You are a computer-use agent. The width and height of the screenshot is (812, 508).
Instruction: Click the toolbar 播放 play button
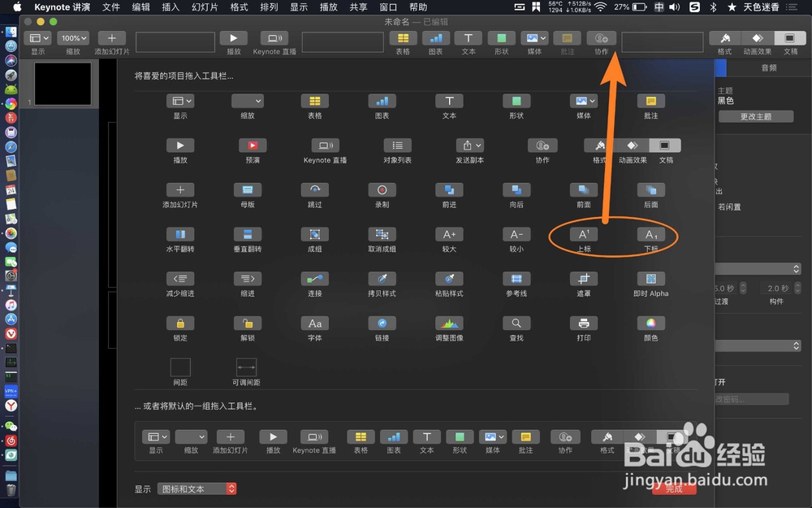pos(234,38)
